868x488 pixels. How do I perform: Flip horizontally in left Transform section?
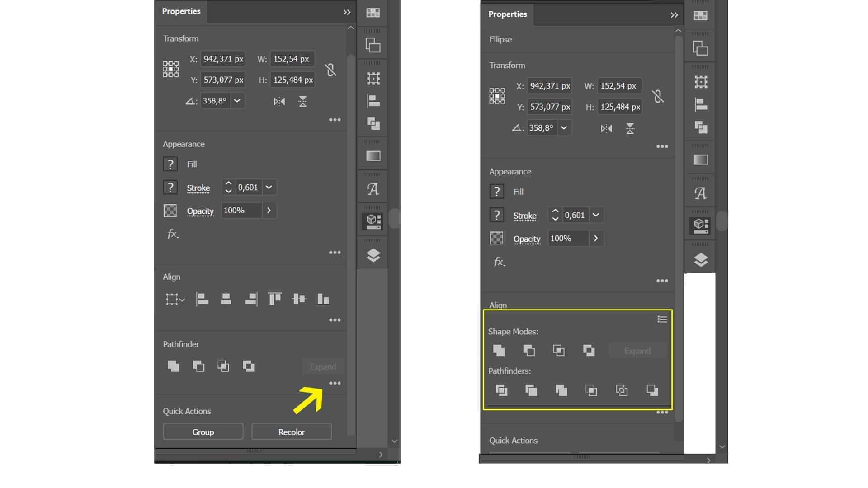tap(279, 101)
